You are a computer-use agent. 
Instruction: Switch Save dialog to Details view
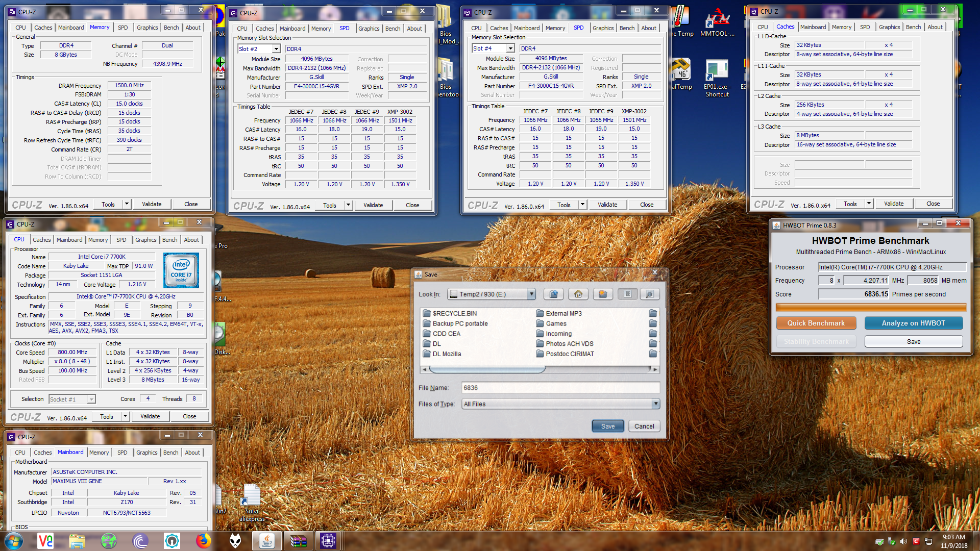(x=649, y=294)
